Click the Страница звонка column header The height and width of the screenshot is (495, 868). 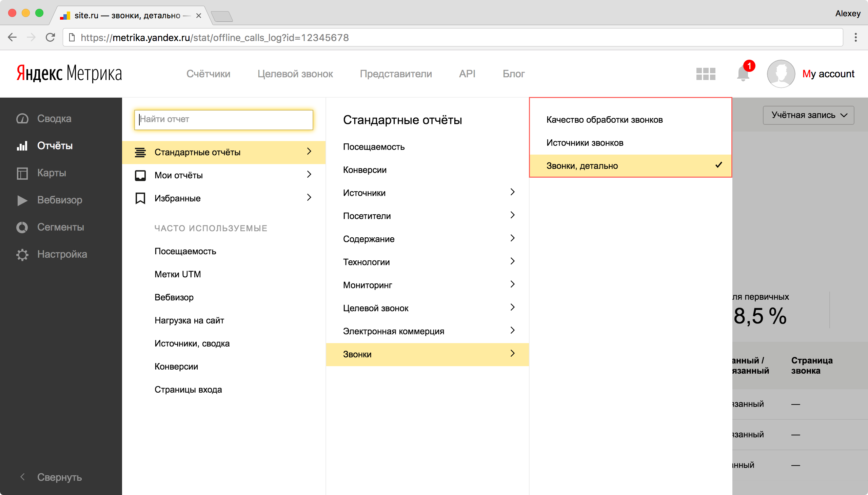tap(812, 365)
